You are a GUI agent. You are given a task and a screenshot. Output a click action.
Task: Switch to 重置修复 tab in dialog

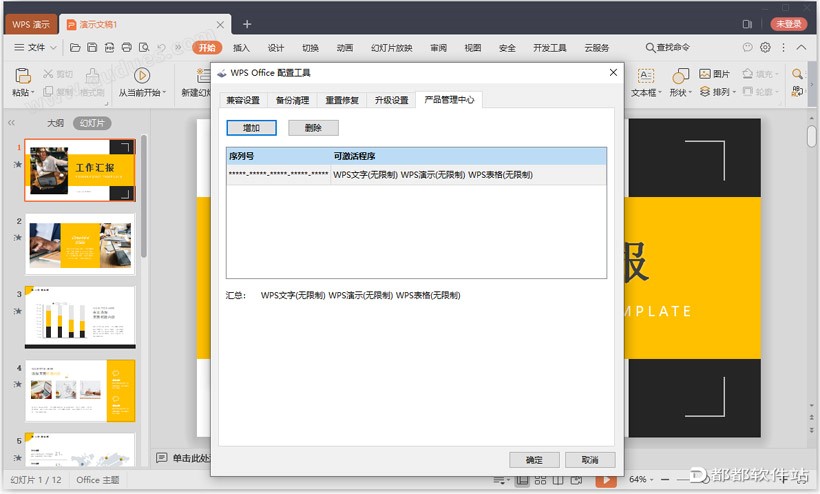(342, 100)
